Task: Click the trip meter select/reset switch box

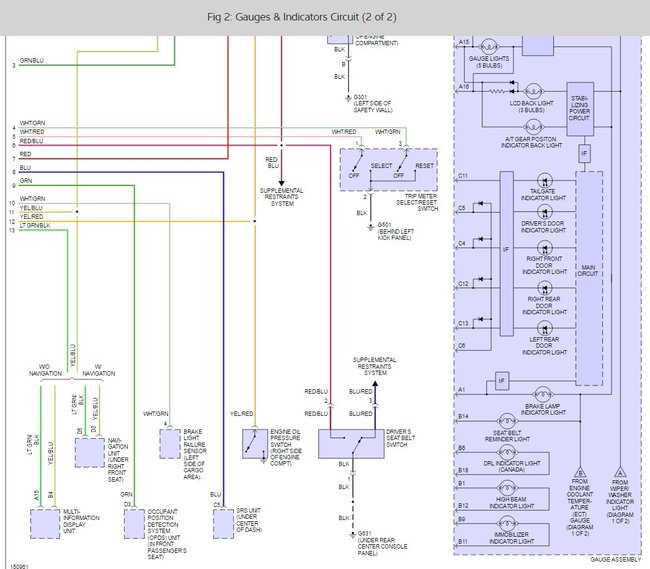Action: coord(388,169)
